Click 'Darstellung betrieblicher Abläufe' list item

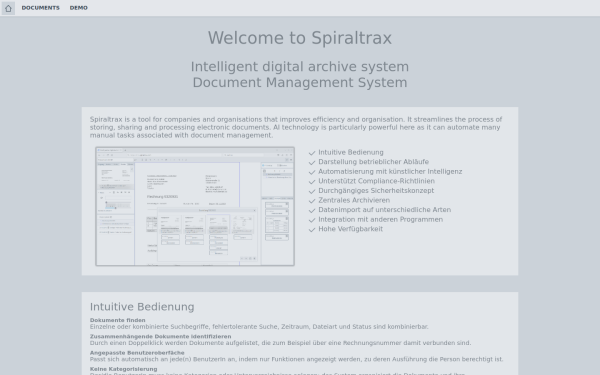pos(373,162)
